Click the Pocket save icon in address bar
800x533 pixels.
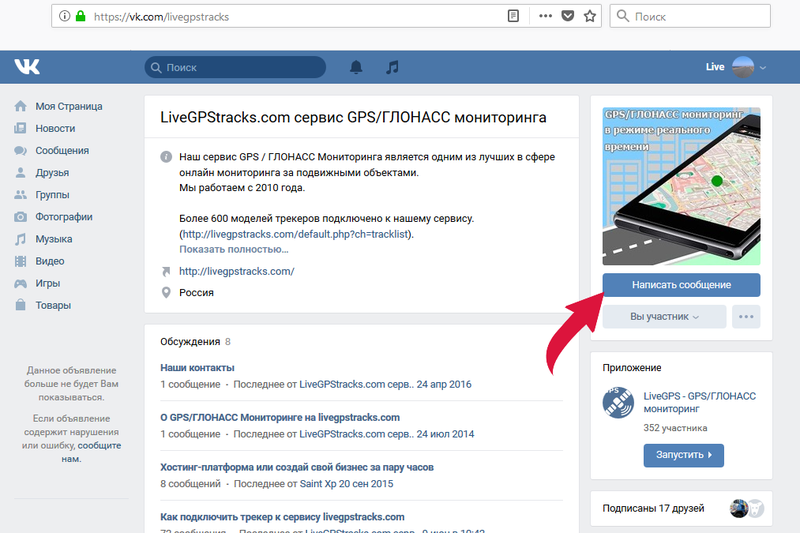[568, 16]
